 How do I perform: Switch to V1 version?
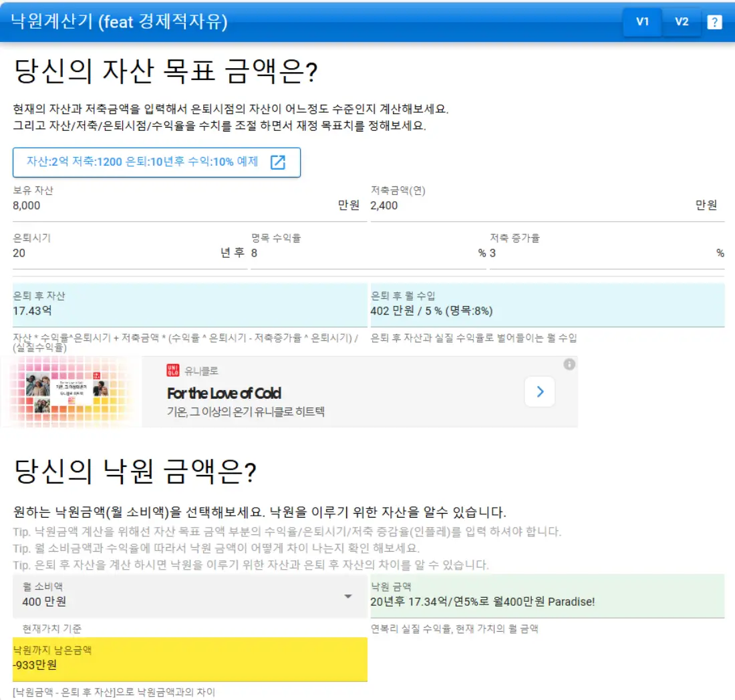(x=642, y=22)
